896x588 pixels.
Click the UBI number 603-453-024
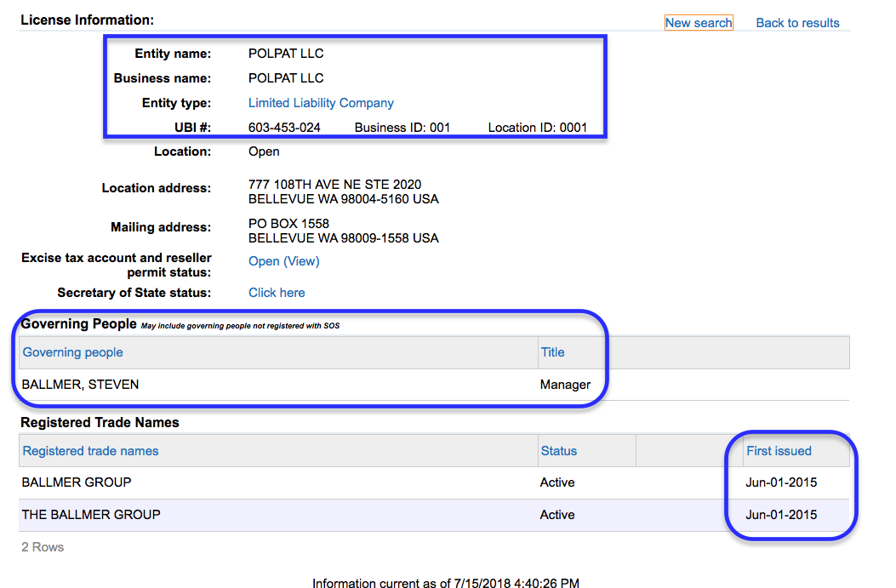click(284, 128)
